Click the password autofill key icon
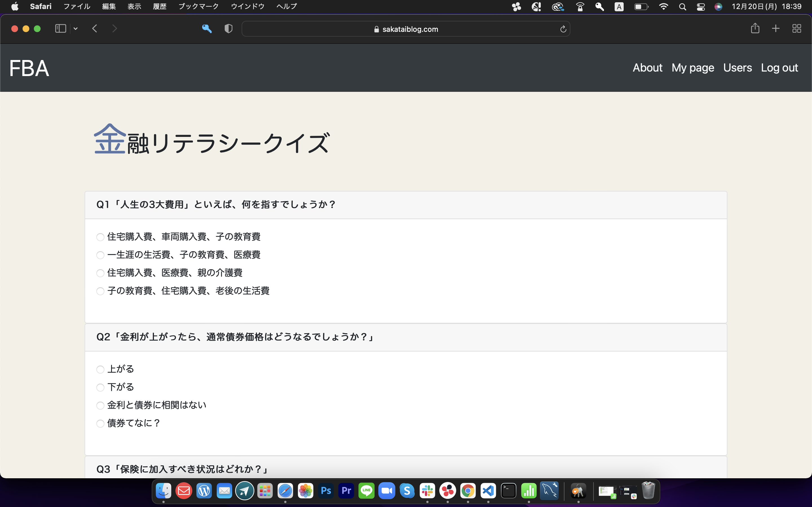Screen dimensions: 812x507 pos(207,29)
